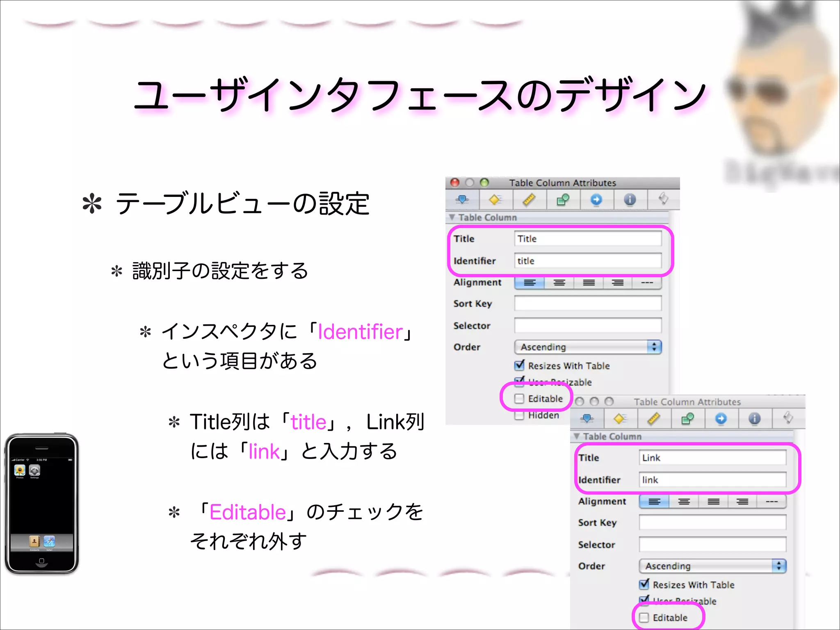Collapse Table Column section in lower window
Viewport: 840px width, 630px height.
click(576, 436)
